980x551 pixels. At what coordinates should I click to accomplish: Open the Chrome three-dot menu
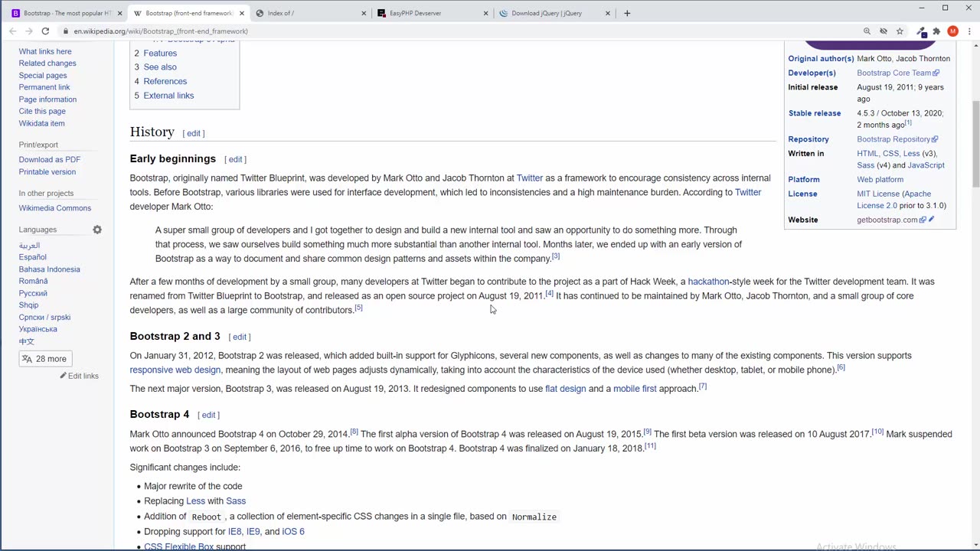coord(969,31)
